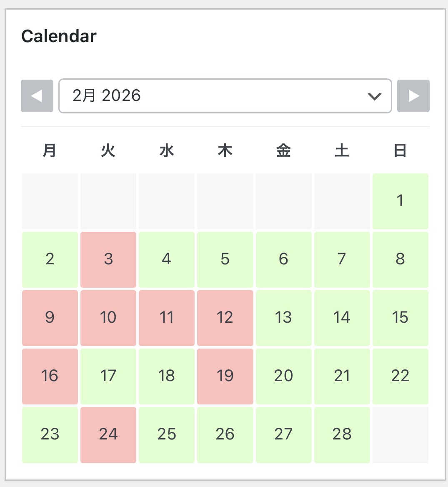The image size is (448, 487).
Task: Select day 22 under 日 column
Action: 400,376
